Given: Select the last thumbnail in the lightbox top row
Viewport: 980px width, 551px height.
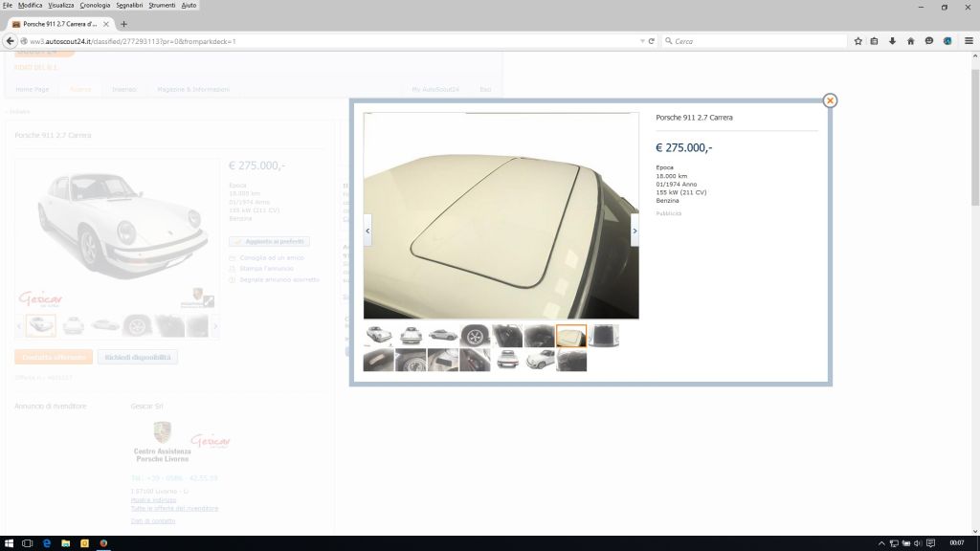Looking at the screenshot, I should click(603, 336).
